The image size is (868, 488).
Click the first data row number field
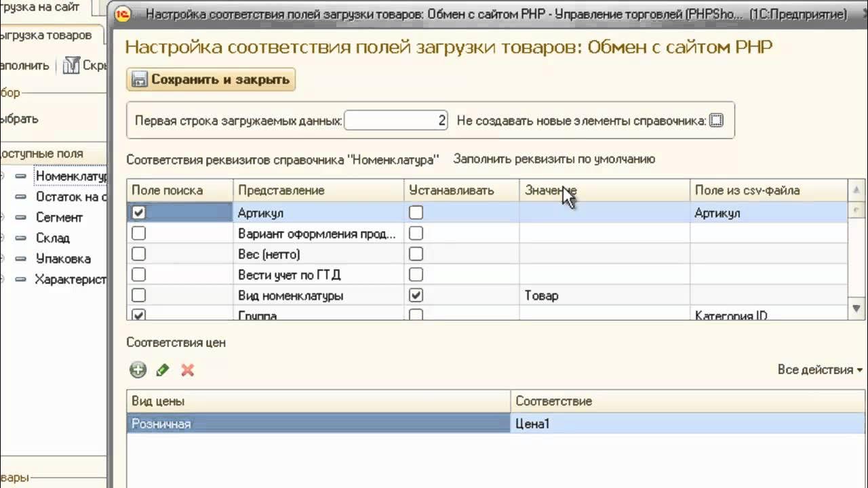pos(396,121)
